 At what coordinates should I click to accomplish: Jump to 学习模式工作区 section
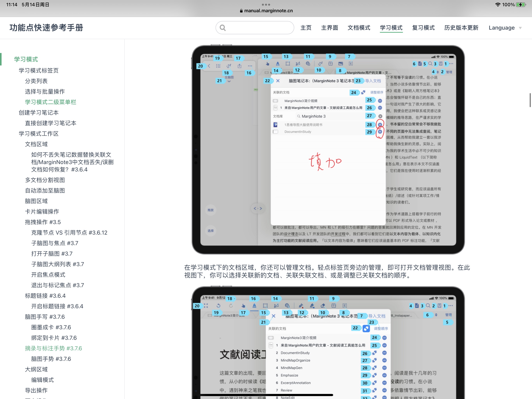(x=39, y=134)
